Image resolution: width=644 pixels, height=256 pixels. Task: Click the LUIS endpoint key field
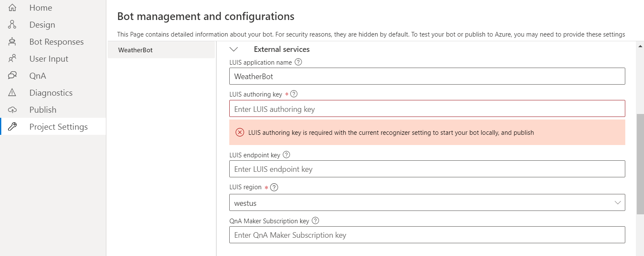[x=427, y=169]
